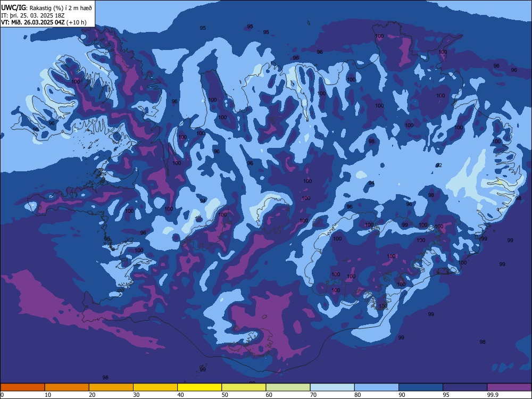Select the medium blue 90–95 legend swatch

click(421, 387)
